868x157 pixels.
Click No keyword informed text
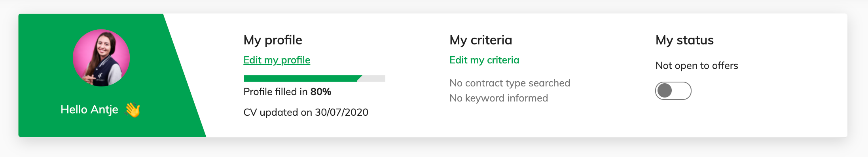point(498,98)
